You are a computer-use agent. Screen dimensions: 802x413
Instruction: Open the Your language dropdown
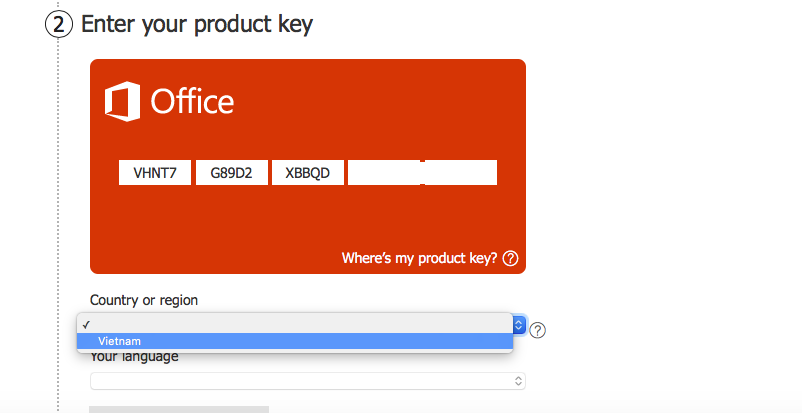point(308,381)
